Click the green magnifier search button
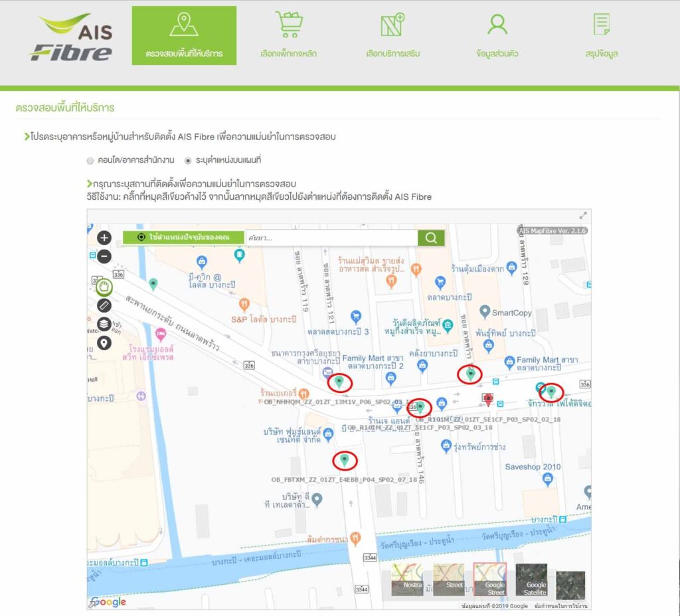 coord(431,238)
